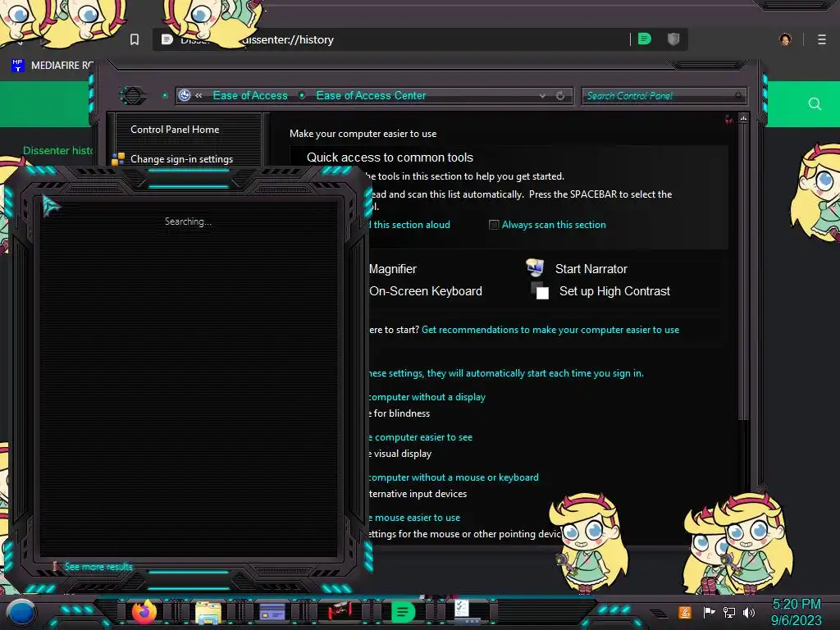Click the Dissenter comments icon in the address bar
Viewport: 840px width, 630px height.
[x=645, y=39]
